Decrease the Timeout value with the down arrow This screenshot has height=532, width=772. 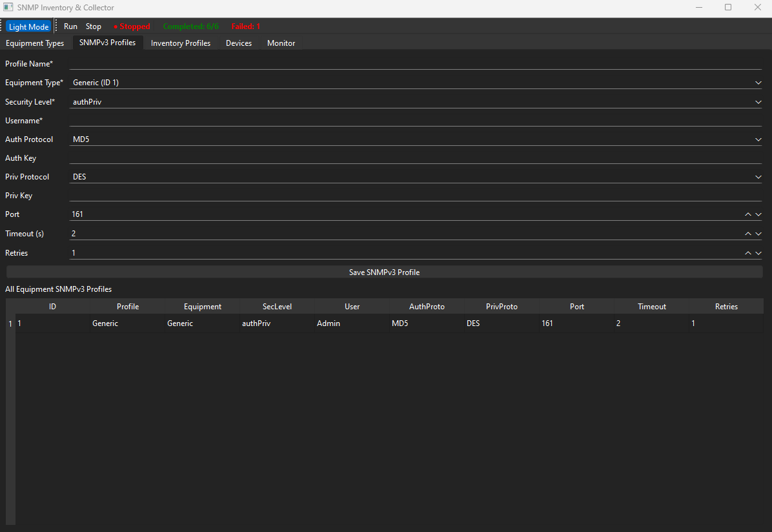tap(758, 235)
